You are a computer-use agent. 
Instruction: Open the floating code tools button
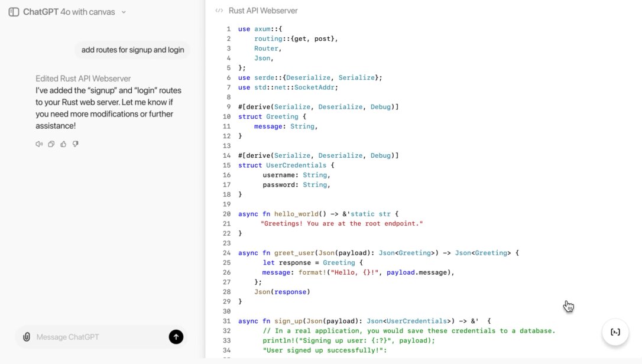coord(615,332)
